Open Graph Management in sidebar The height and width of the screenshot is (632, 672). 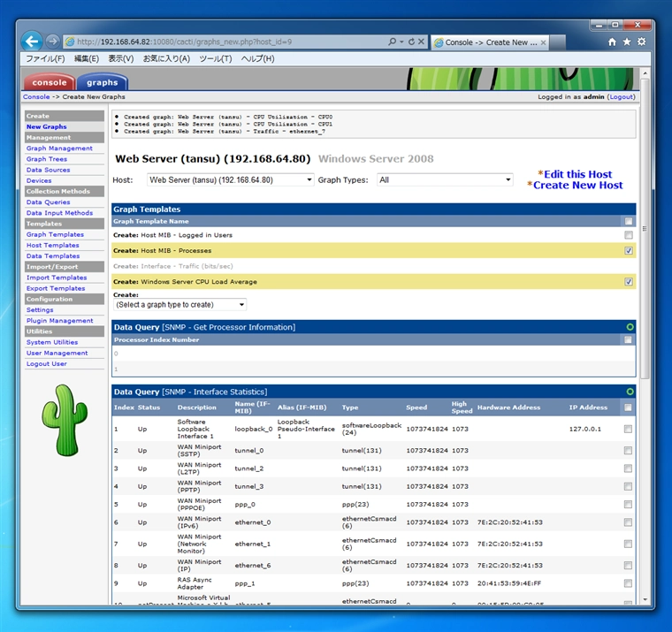[59, 148]
